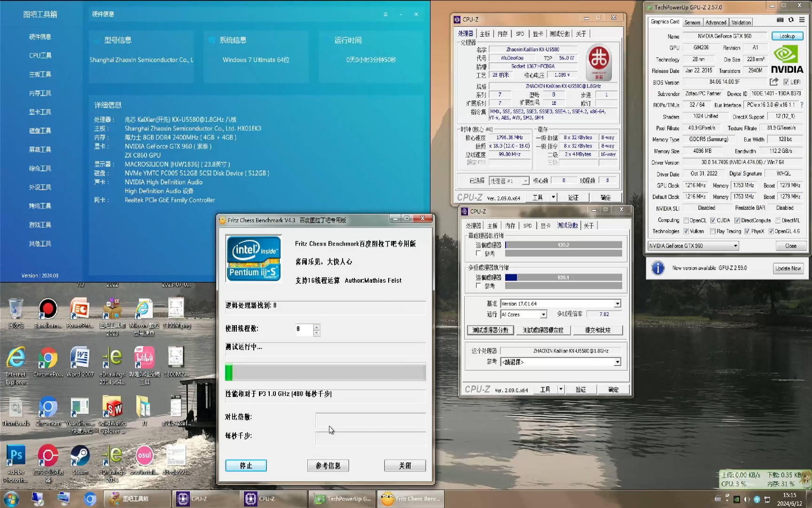Click the benchmark CPU score 測試處理器分數 button
The height and width of the screenshot is (508, 812).
coord(491,330)
